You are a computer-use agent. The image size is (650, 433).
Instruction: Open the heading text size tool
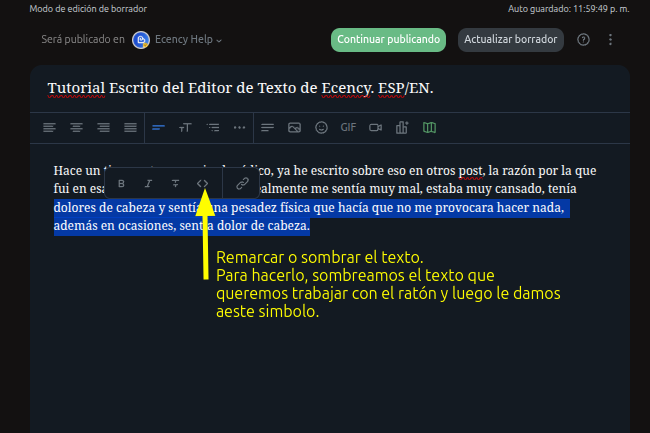point(185,128)
